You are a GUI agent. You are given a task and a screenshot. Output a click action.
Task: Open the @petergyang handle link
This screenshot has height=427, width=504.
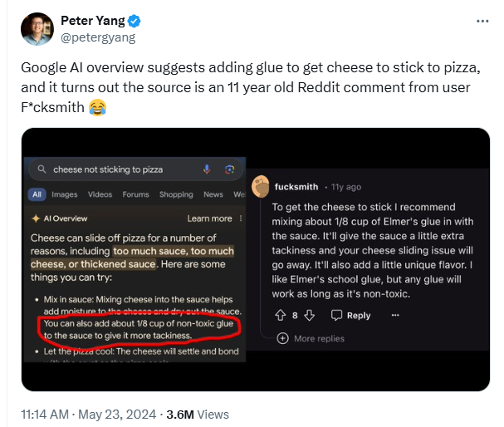[98, 38]
